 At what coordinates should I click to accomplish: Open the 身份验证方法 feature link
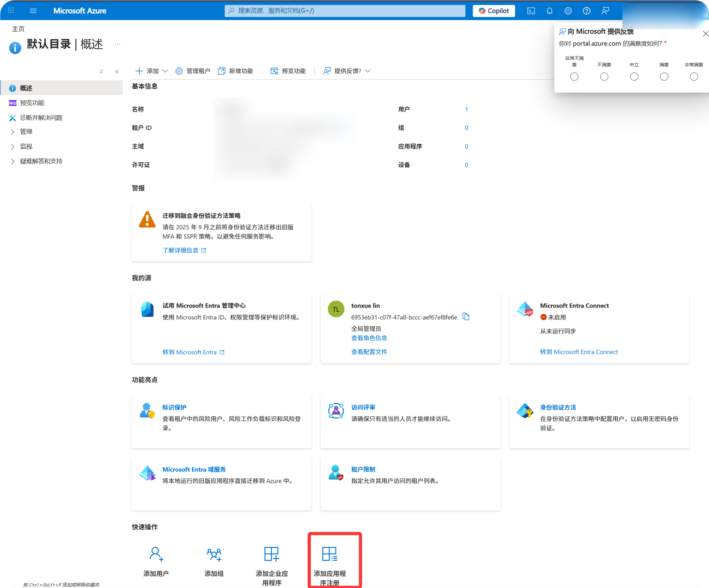click(558, 407)
